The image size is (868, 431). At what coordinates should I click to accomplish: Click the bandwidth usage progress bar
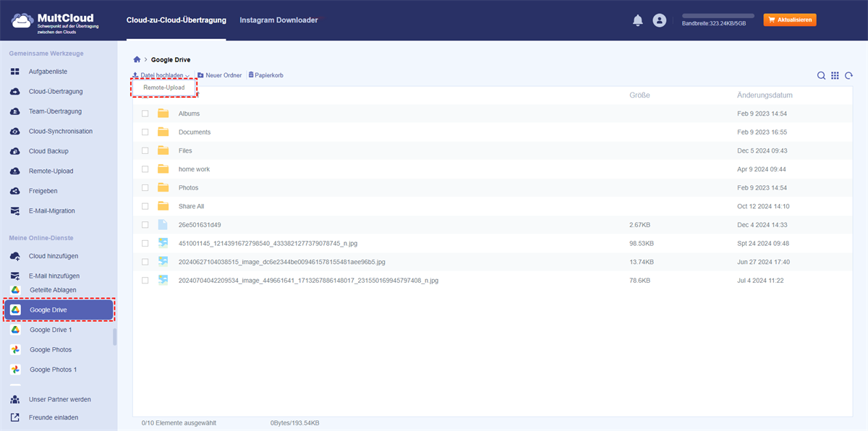point(718,15)
